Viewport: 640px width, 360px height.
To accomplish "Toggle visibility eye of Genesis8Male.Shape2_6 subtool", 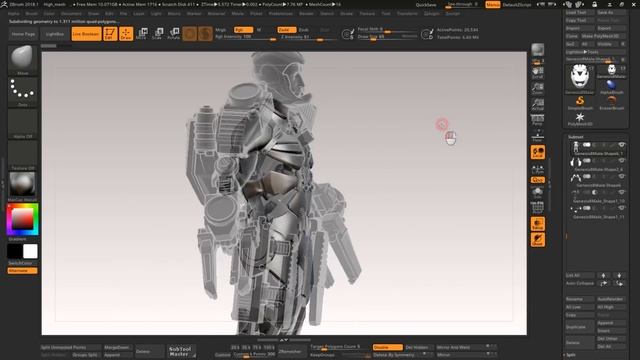I will click(x=621, y=161).
